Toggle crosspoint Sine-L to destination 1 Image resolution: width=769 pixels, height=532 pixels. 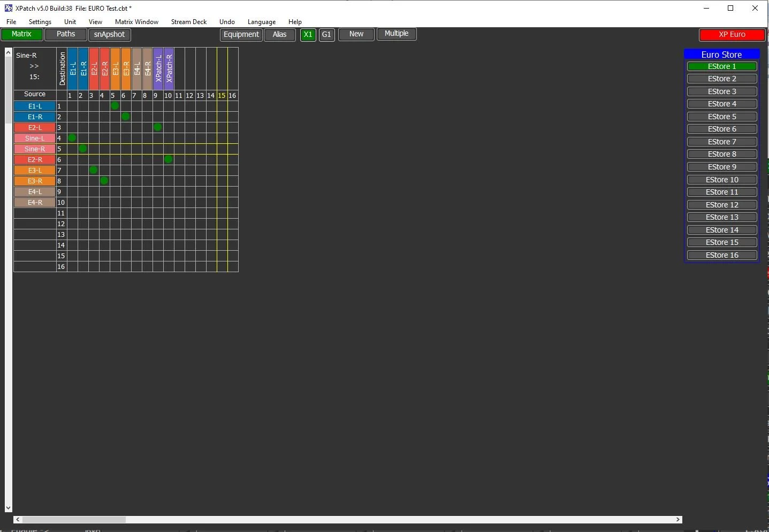(x=72, y=138)
